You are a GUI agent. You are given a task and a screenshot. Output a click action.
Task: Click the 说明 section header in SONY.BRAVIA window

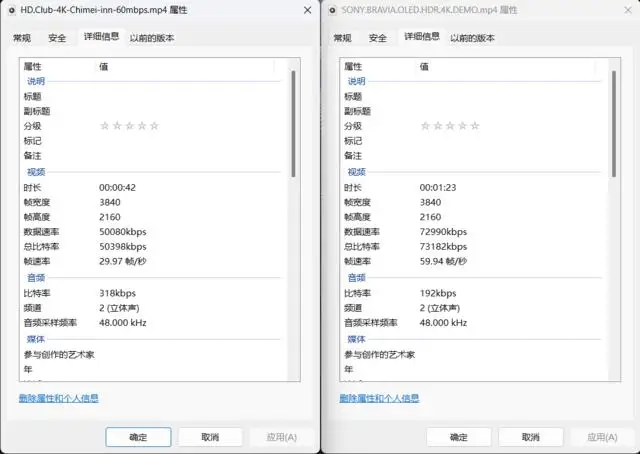(x=356, y=81)
